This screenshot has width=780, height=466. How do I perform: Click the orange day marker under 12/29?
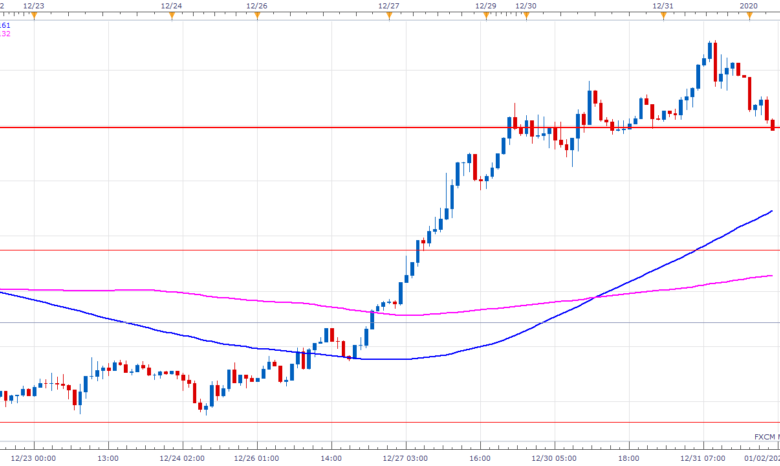tap(486, 16)
